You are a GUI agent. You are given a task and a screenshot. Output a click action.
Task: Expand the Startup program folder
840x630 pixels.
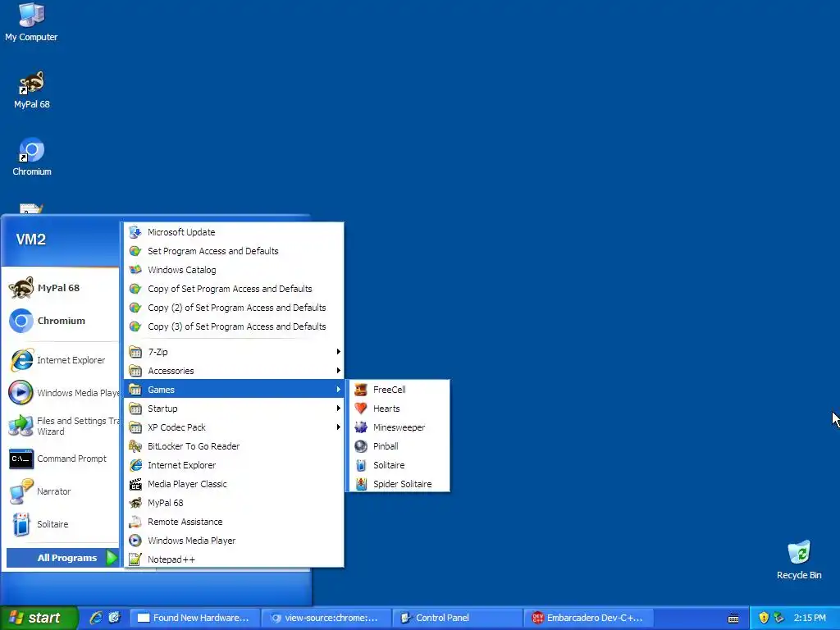point(234,409)
